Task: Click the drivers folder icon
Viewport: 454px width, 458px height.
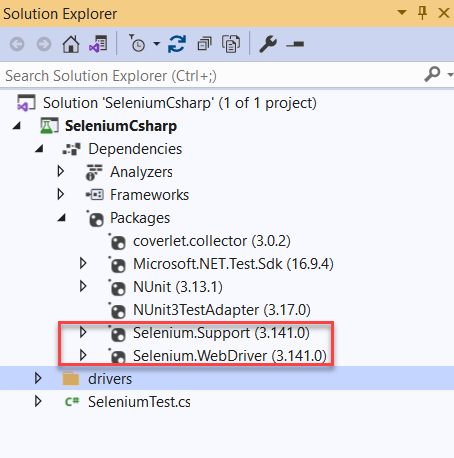Action: [x=71, y=379]
